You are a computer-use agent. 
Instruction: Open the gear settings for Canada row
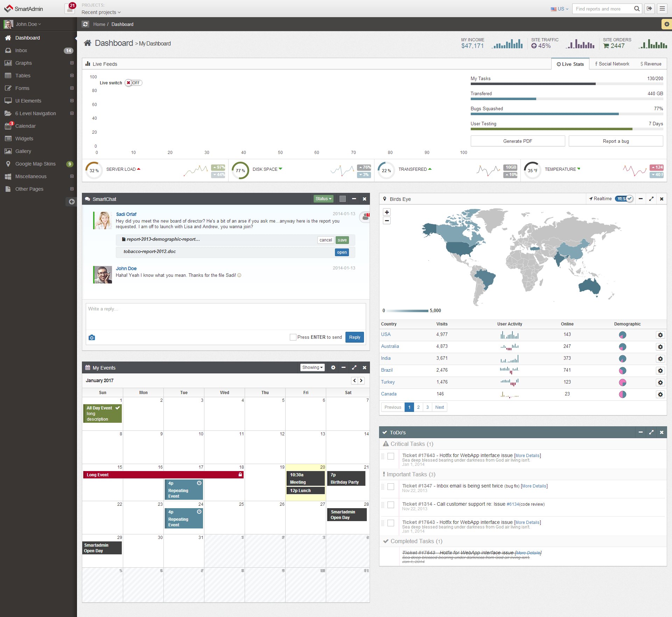pos(660,394)
